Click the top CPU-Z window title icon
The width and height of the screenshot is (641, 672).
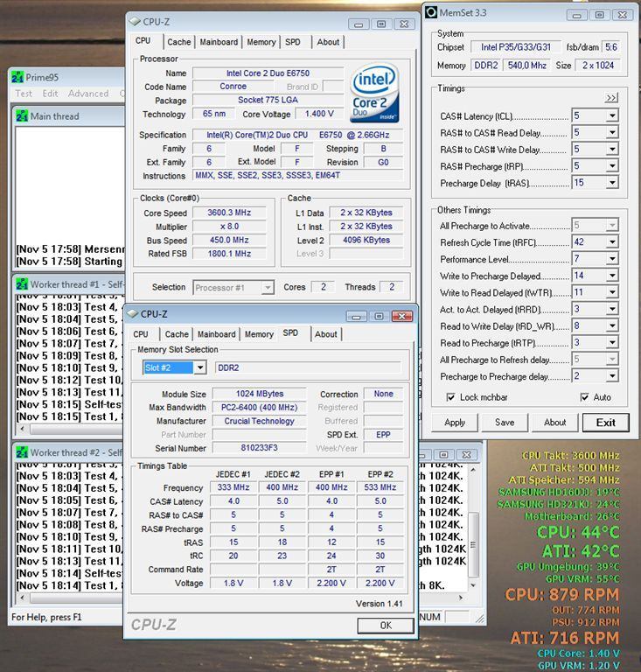[135, 21]
